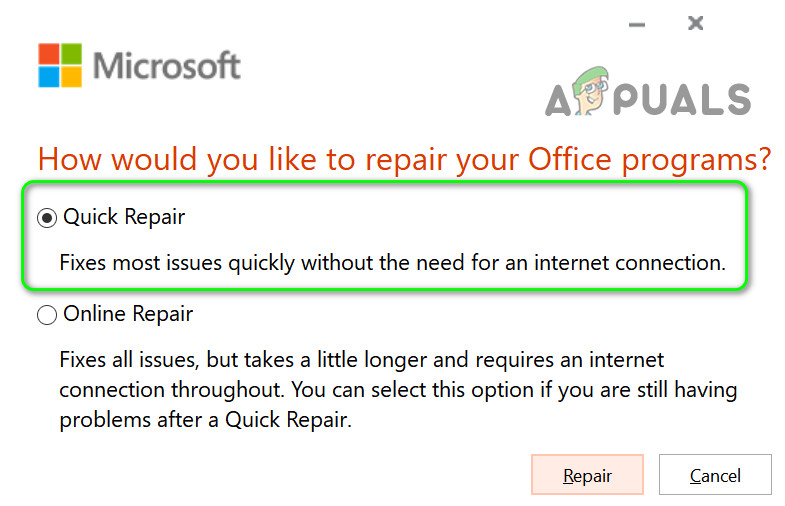Minimize the Office repair dialog
The width and height of the screenshot is (785, 506).
pyautogui.click(x=638, y=23)
